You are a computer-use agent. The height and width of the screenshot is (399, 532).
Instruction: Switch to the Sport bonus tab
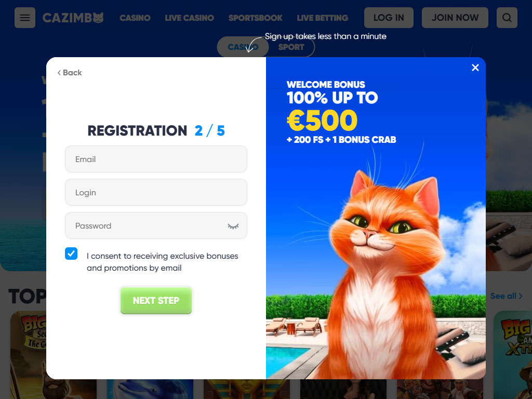click(x=291, y=47)
